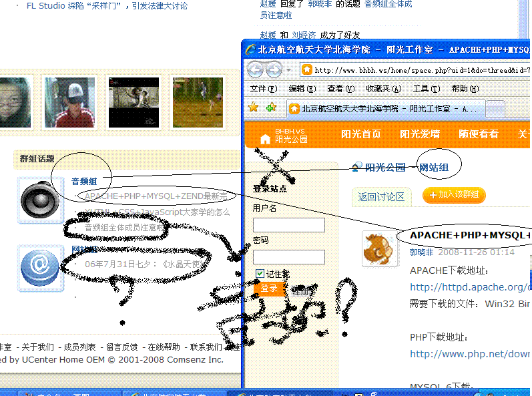
Task: Click the dark video screenshot thumbnail
Action: coord(134,102)
